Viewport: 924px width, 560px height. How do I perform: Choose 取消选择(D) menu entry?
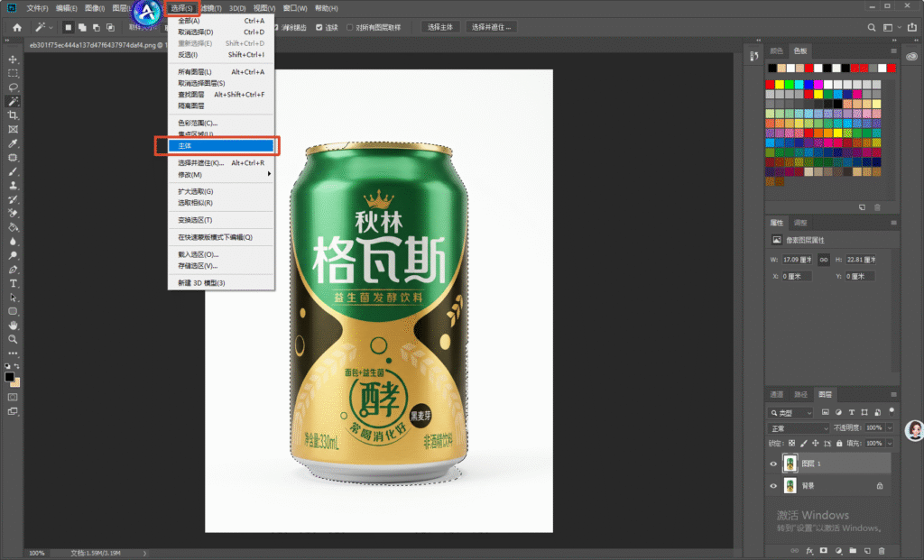click(221, 32)
